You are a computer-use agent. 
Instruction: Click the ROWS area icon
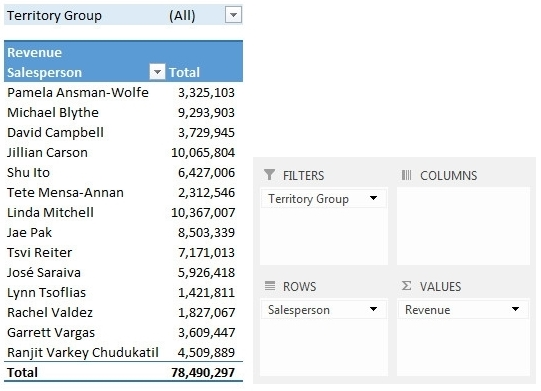pos(270,286)
